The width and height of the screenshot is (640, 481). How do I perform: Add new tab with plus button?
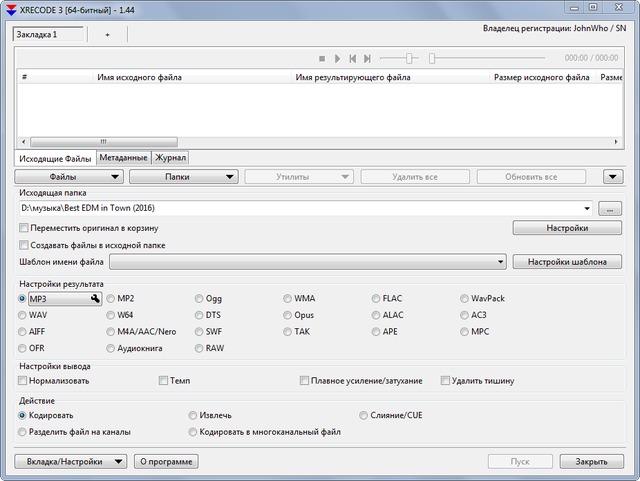108,34
